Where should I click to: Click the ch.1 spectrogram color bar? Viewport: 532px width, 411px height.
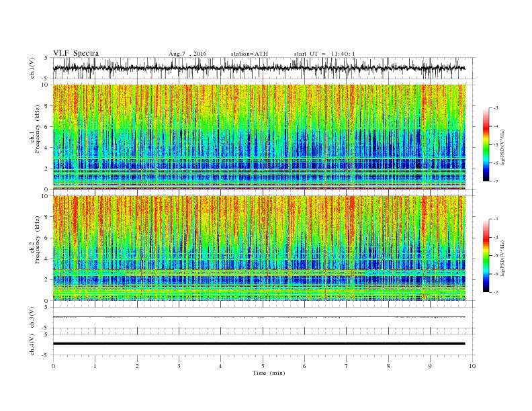point(486,144)
